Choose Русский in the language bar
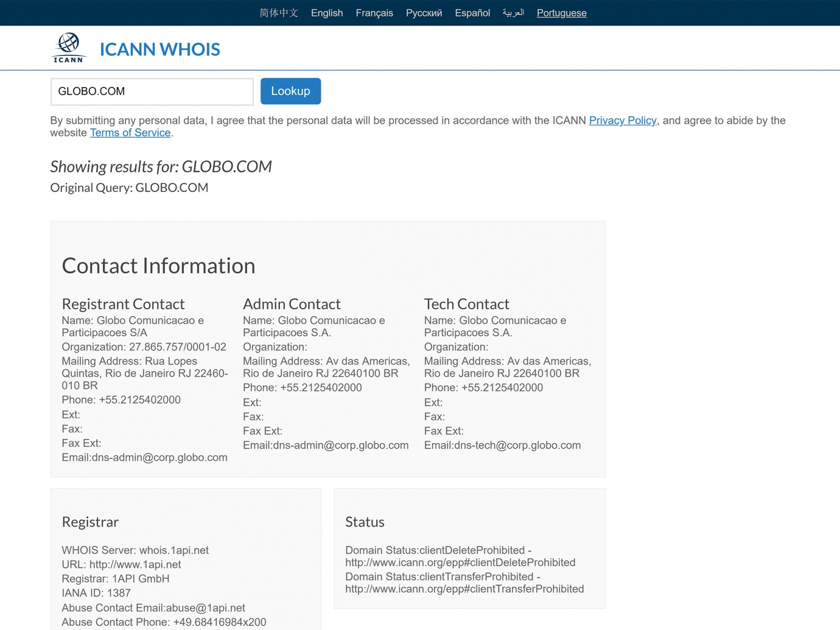 click(x=424, y=13)
